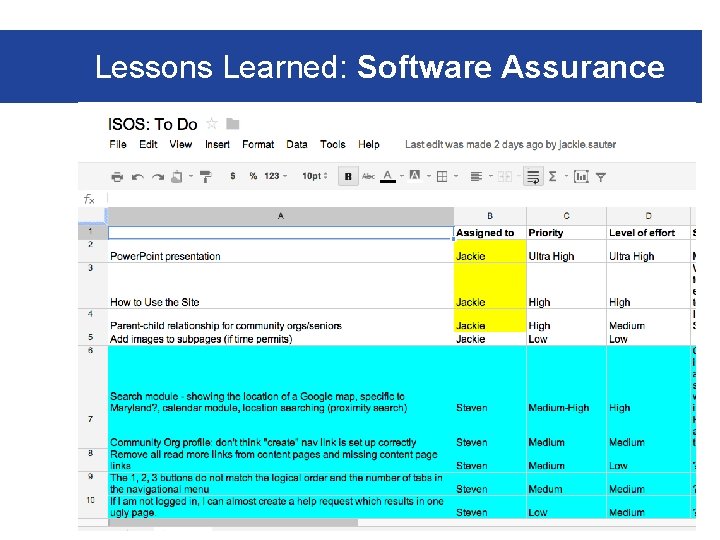Screen dimensions: 720x540
Task: Open dropdown arrow beside paste icon
Action: pyautogui.click(x=191, y=176)
